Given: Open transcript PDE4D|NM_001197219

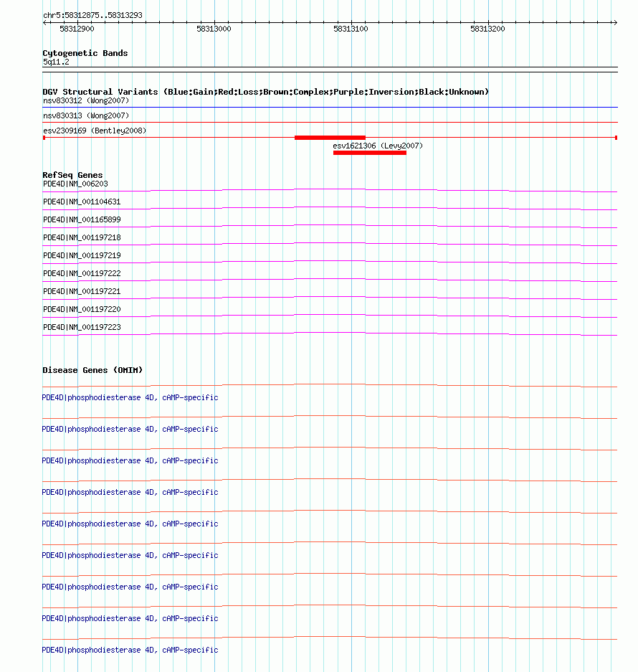Looking at the screenshot, I should coord(82,255).
